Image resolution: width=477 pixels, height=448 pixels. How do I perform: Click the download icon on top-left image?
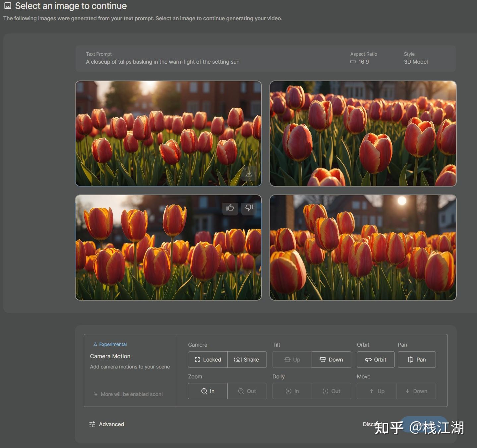click(249, 173)
